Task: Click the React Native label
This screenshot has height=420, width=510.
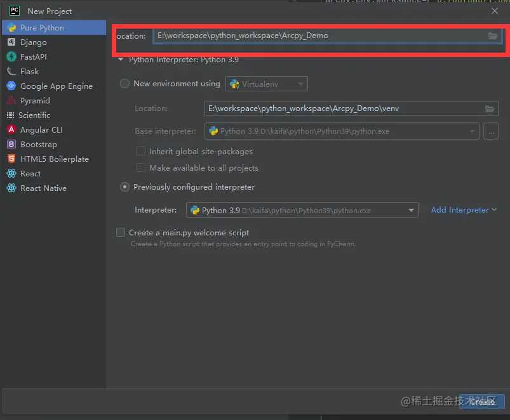Action: (44, 188)
